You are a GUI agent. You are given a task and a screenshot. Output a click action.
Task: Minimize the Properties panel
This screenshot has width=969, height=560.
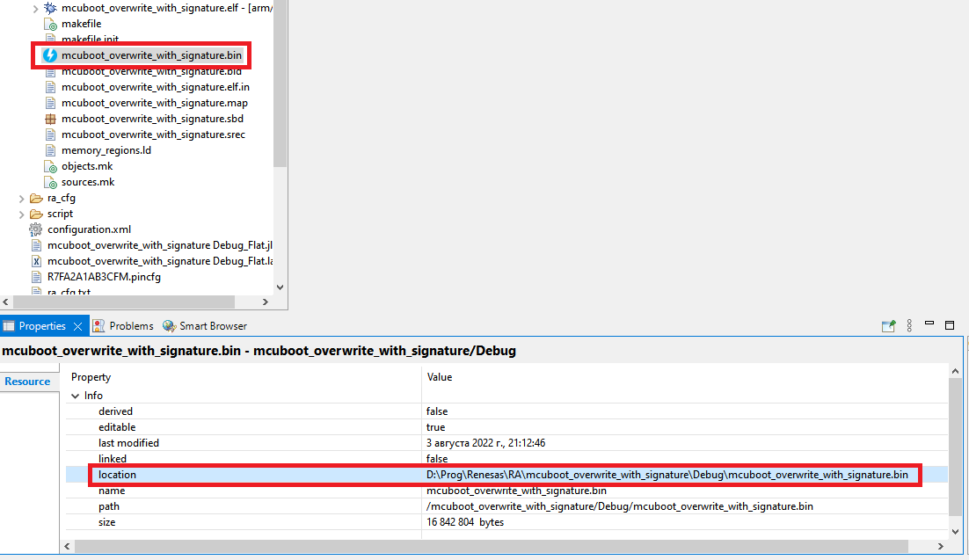[929, 325]
